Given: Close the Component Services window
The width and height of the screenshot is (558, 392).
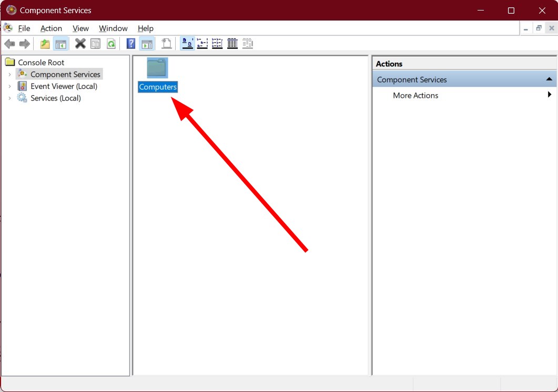Looking at the screenshot, I should coord(542,11).
